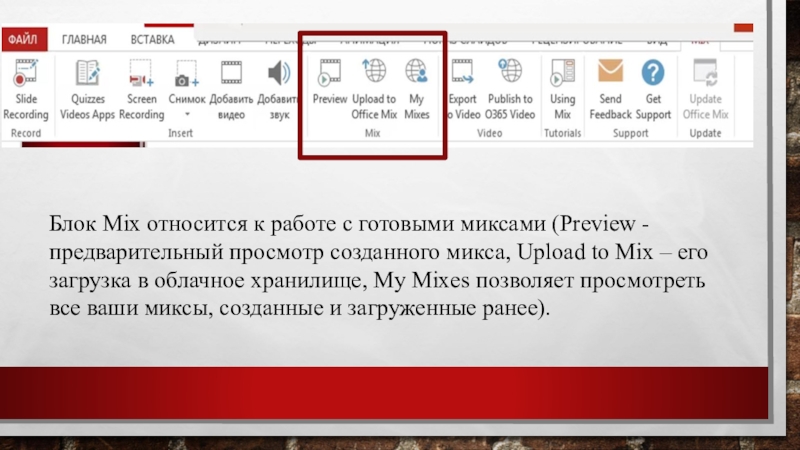
Task: Switch to the ВСТАВКА tab
Action: (152, 40)
